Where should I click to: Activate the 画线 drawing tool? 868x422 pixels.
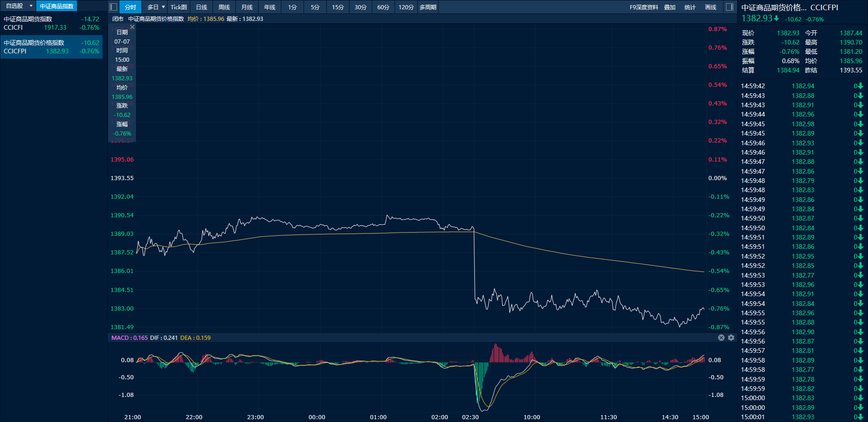tap(711, 7)
